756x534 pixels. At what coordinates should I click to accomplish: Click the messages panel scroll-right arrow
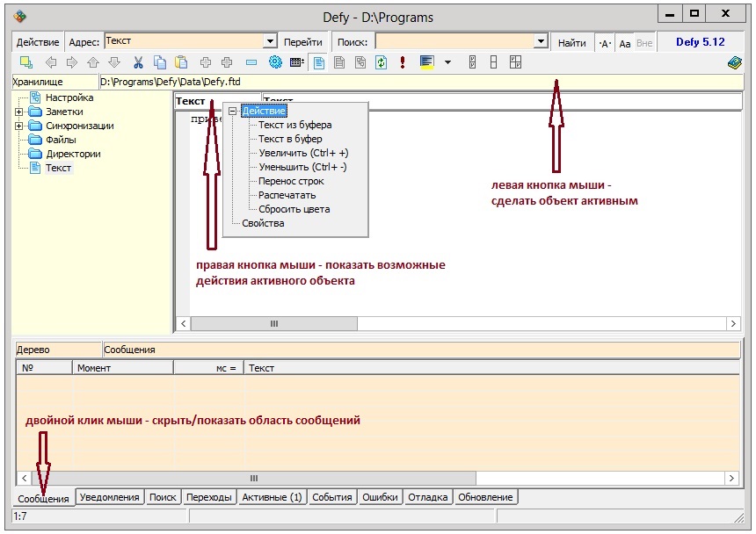coord(732,478)
